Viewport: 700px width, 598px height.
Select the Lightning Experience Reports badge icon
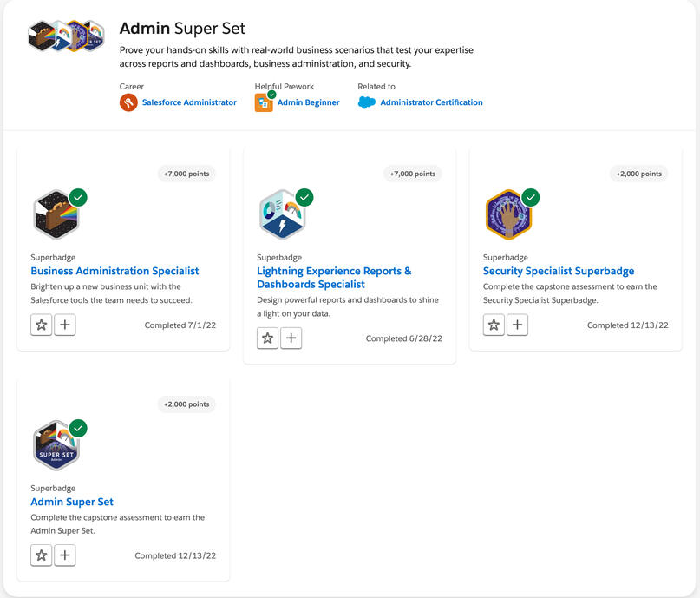click(x=282, y=214)
